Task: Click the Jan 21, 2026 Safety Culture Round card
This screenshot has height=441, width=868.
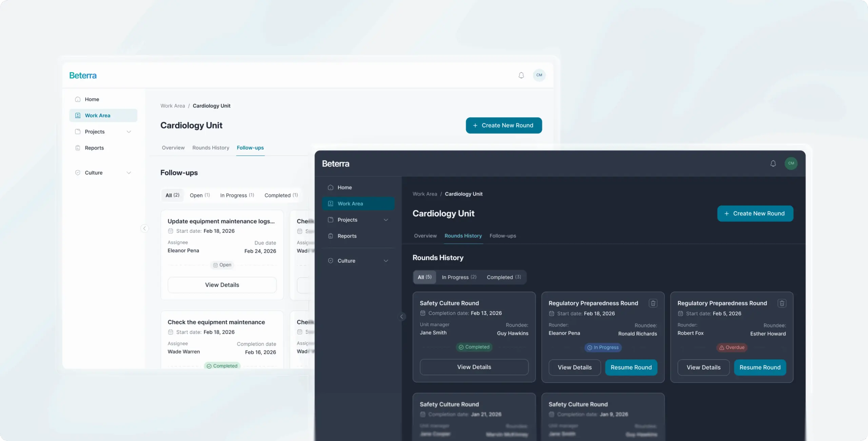Action: coord(474,417)
